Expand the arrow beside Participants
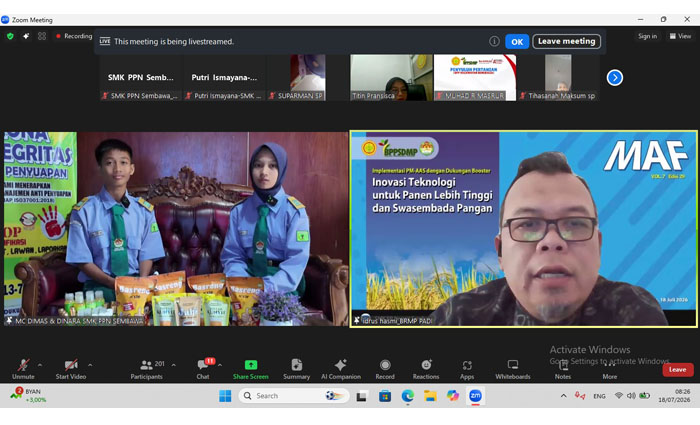 [x=174, y=365]
